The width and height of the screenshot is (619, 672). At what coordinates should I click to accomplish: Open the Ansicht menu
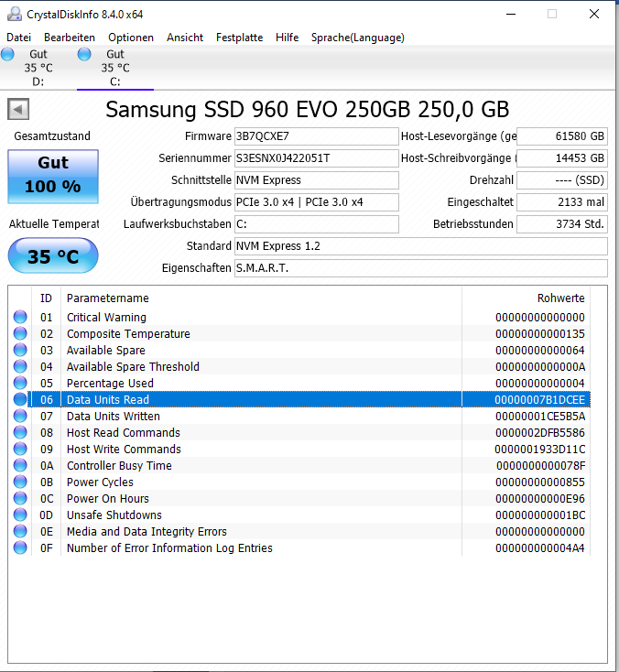[x=185, y=38]
